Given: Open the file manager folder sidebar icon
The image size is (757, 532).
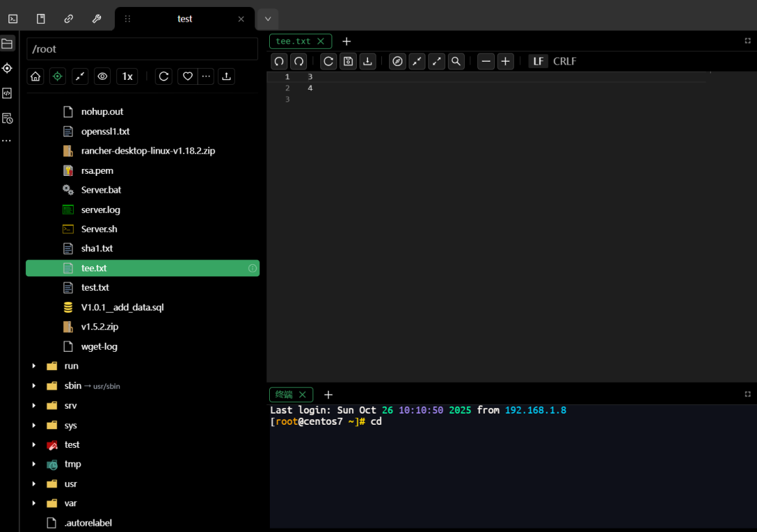Looking at the screenshot, I should coord(7,43).
